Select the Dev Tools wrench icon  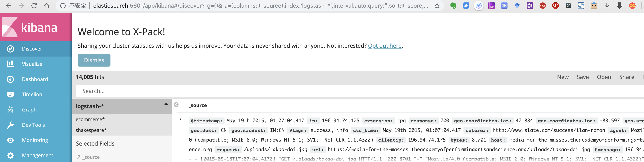tap(10, 125)
